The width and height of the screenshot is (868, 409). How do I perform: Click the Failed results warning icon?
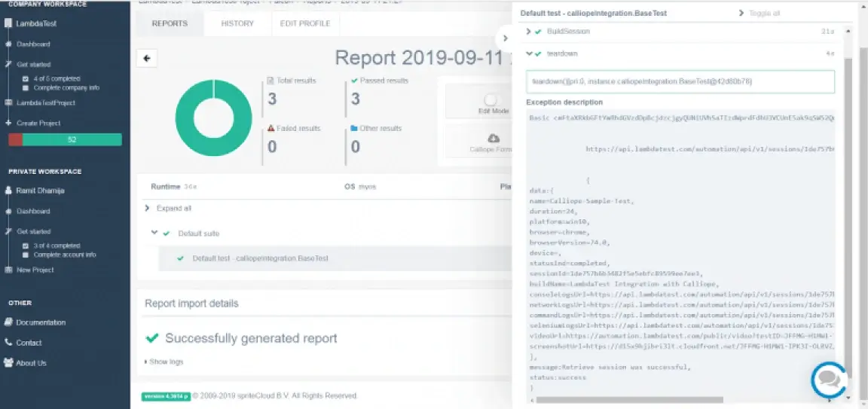(x=271, y=128)
